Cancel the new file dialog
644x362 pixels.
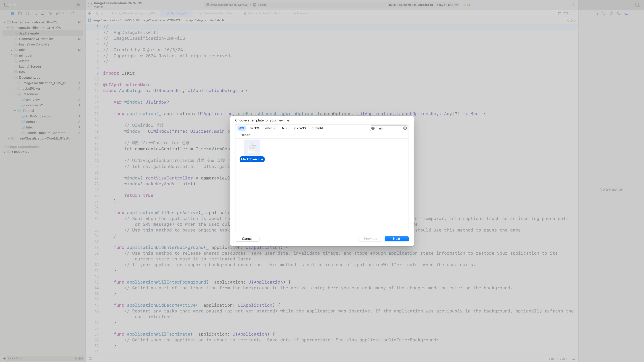click(247, 239)
